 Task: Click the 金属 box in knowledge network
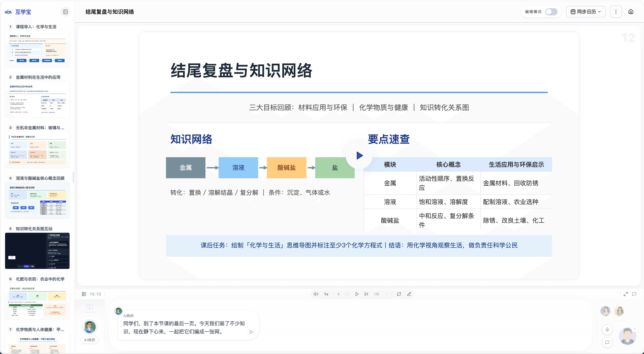click(186, 168)
